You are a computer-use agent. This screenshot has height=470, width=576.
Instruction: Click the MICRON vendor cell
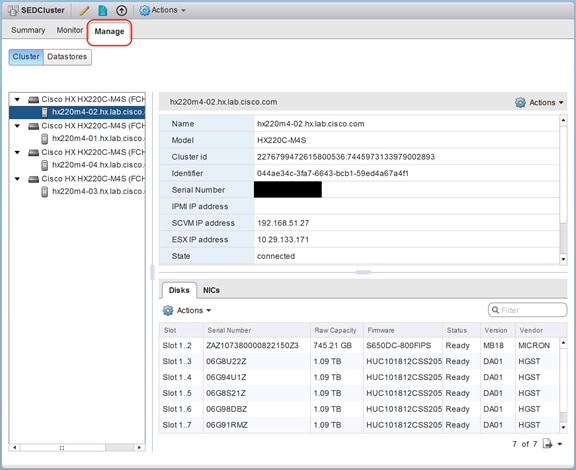click(534, 345)
